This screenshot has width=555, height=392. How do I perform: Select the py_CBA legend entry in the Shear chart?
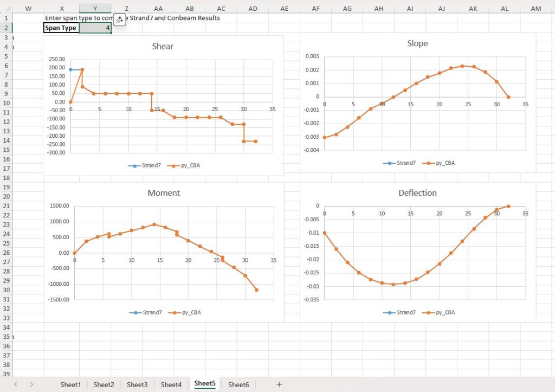(x=184, y=165)
